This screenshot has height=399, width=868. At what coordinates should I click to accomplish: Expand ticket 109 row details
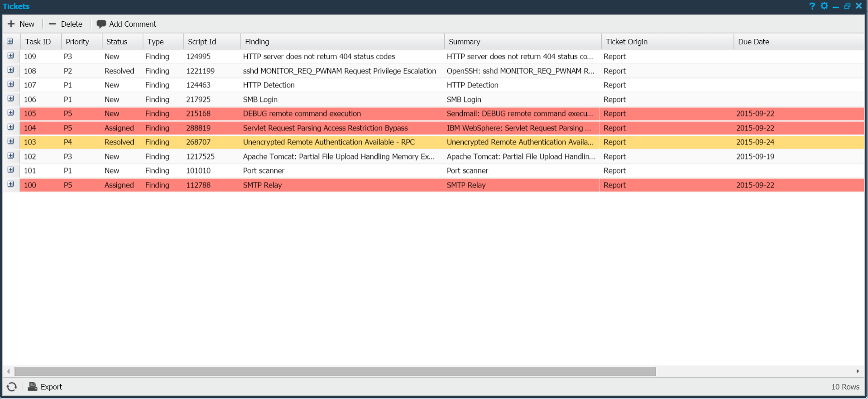(10, 56)
